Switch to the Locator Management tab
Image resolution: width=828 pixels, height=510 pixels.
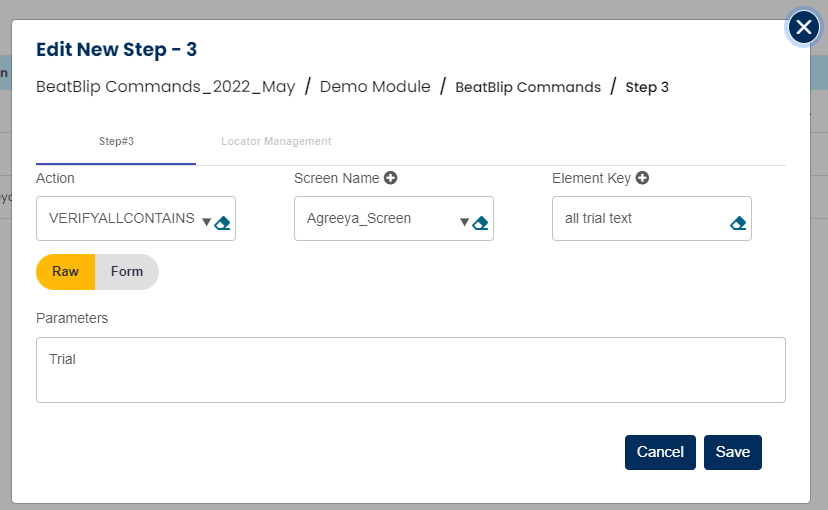click(x=276, y=141)
